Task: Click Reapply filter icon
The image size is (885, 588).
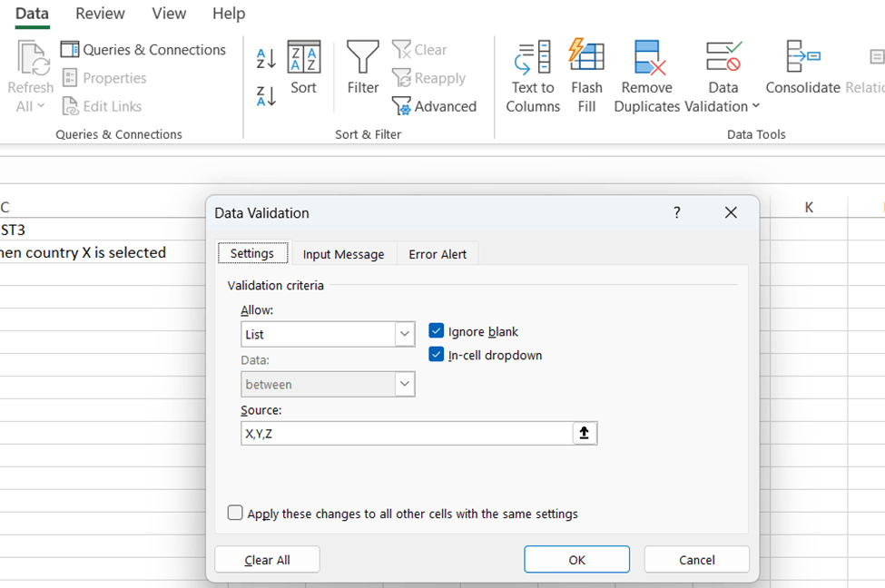Action: pos(401,78)
